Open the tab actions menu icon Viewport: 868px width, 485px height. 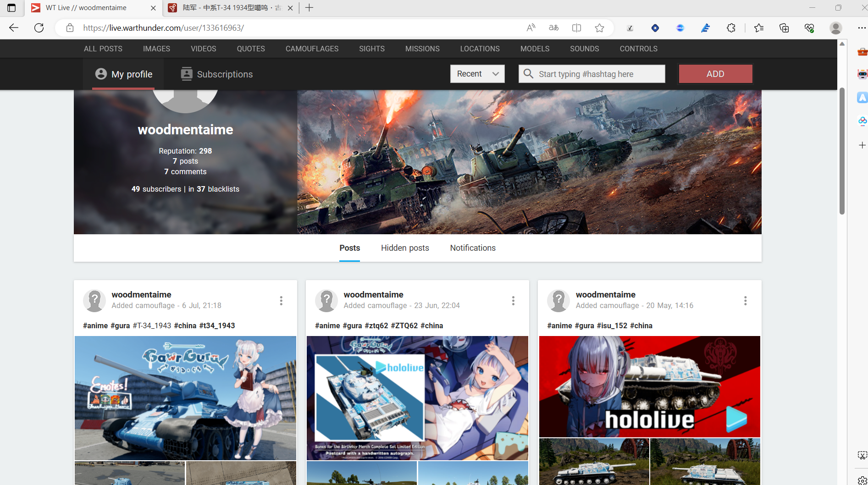coord(11,8)
